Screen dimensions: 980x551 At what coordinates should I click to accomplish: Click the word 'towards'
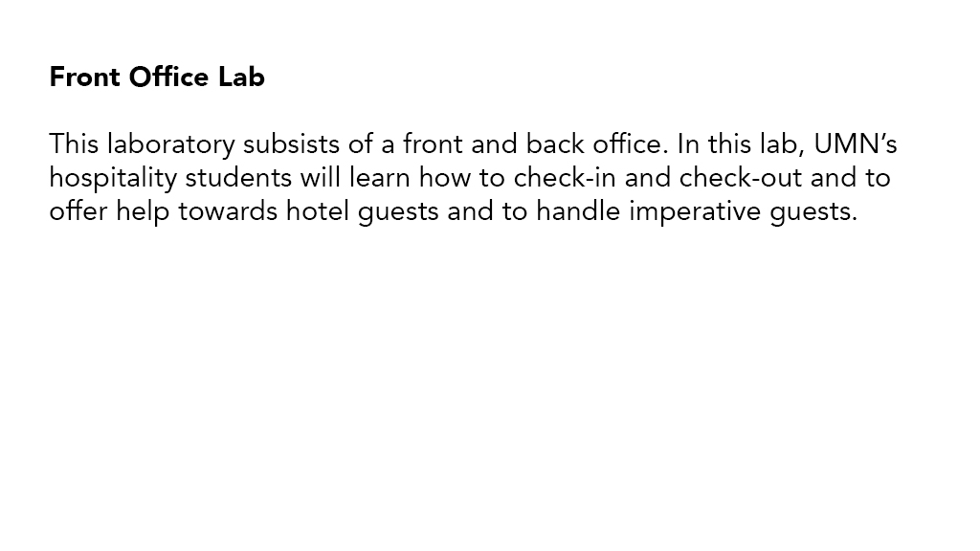[x=228, y=211]
